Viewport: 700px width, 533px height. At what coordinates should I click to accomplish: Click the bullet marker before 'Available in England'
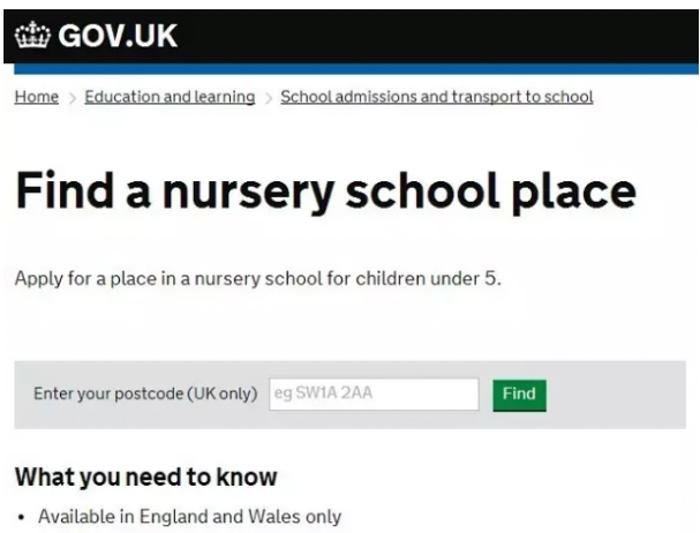coord(21,518)
